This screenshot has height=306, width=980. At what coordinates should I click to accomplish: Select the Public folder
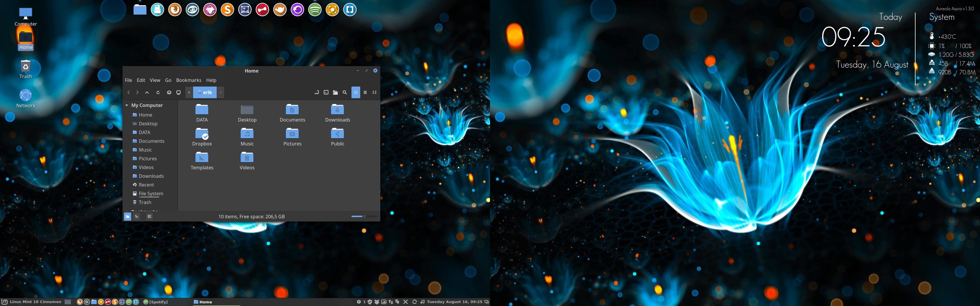[x=337, y=137]
